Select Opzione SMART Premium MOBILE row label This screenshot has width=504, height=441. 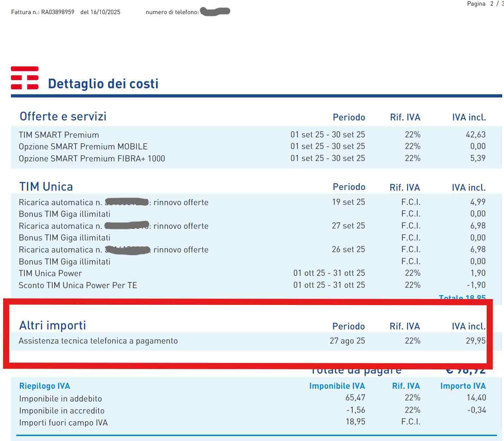83,147
